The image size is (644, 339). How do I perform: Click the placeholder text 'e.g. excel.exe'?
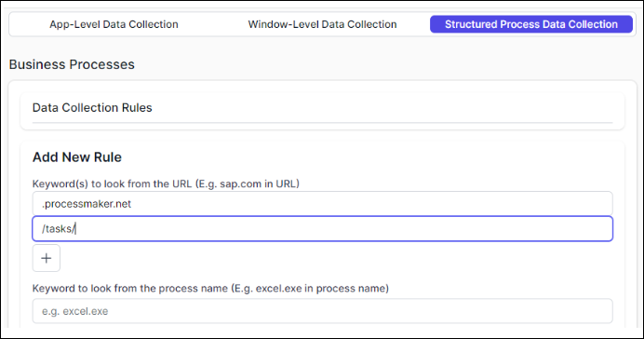coord(74,311)
